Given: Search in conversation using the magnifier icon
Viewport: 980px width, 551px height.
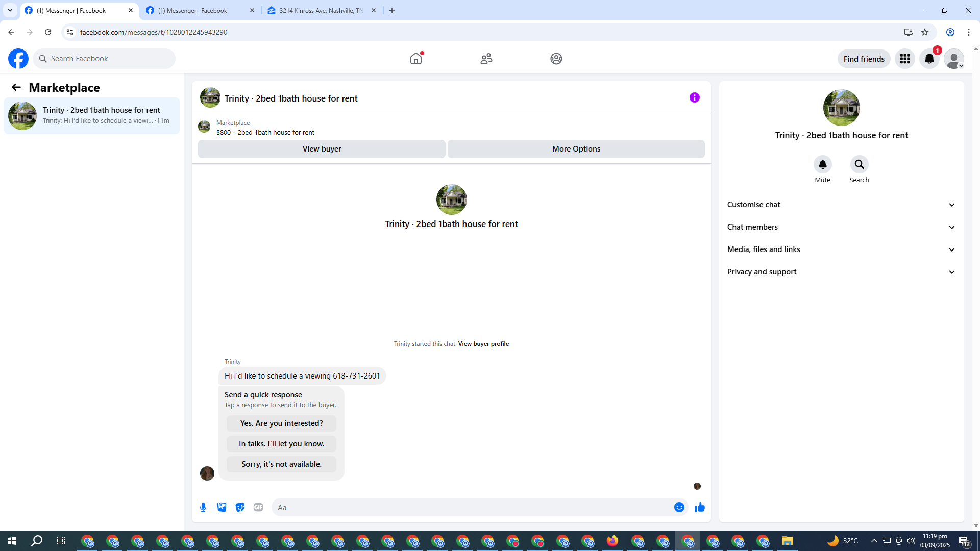Looking at the screenshot, I should 860,164.
